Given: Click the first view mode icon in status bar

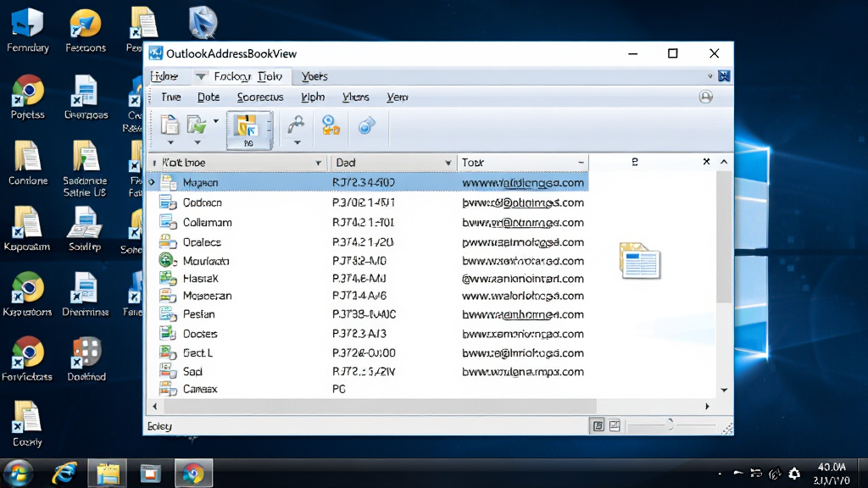Looking at the screenshot, I should tap(598, 425).
